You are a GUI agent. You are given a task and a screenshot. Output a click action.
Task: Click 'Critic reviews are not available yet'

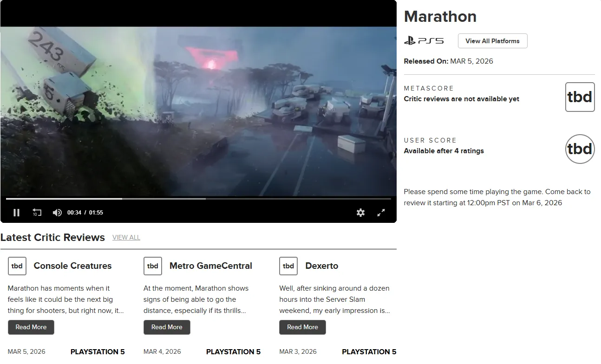pyautogui.click(x=462, y=99)
